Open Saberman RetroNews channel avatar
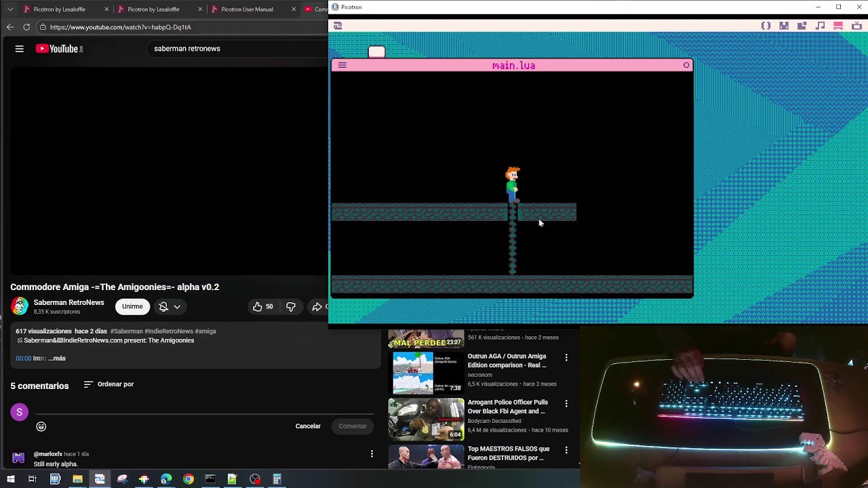 click(20, 306)
